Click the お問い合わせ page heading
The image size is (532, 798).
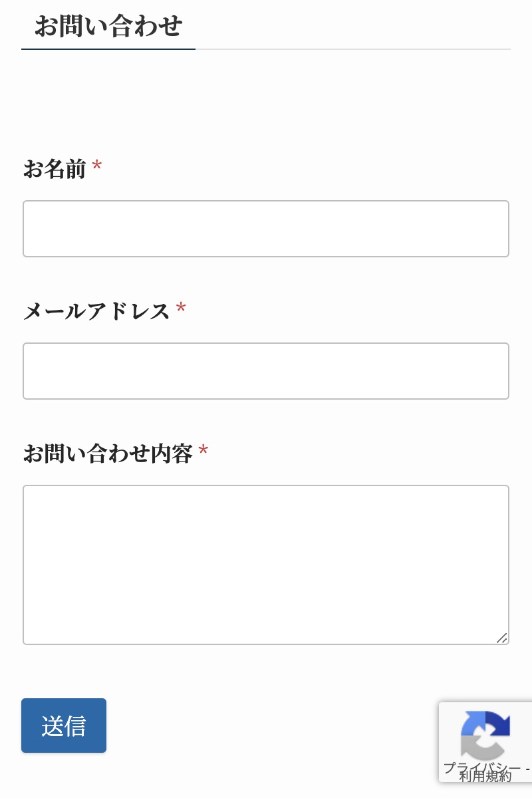pos(108,26)
